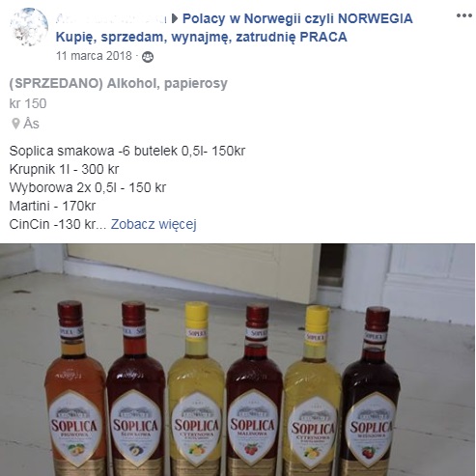Open the SPRZEDANO Alkohol, papierosy listing title
Screen dimensions: 476x476
tap(119, 83)
